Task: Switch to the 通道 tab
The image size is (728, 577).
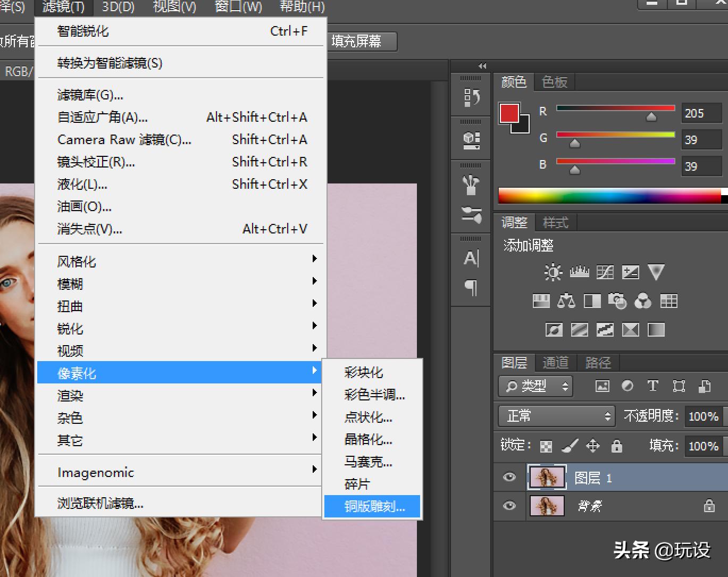Action: (556, 363)
